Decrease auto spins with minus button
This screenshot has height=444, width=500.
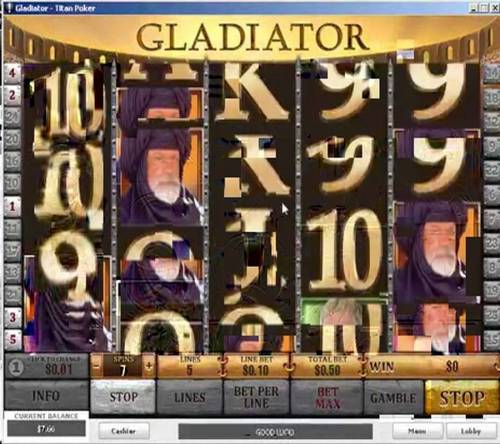click(x=96, y=366)
